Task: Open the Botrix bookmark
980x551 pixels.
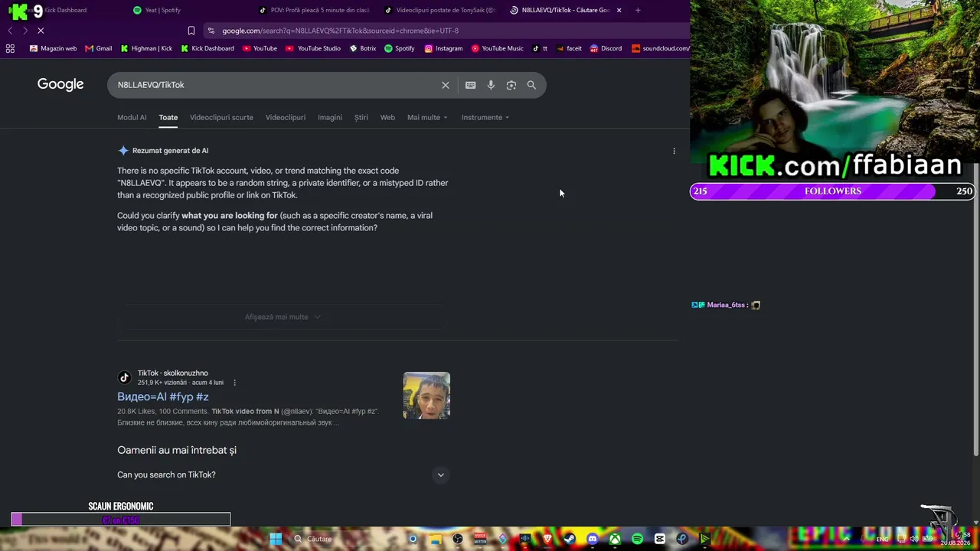Action: [x=363, y=48]
